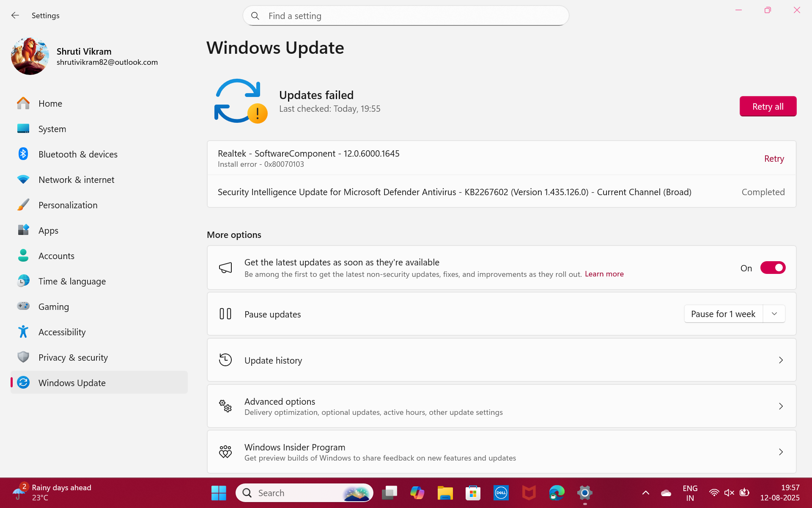Open the Dell app on taskbar
812x508 pixels.
[x=501, y=493]
